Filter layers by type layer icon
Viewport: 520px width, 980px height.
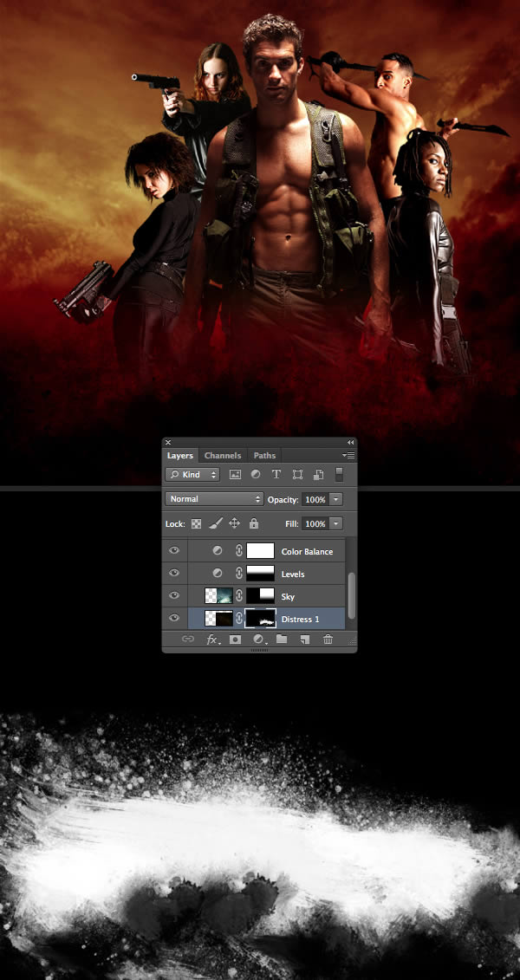tap(276, 474)
